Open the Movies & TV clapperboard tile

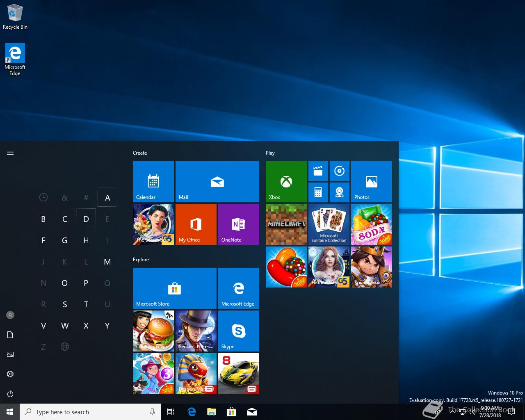pos(318,171)
